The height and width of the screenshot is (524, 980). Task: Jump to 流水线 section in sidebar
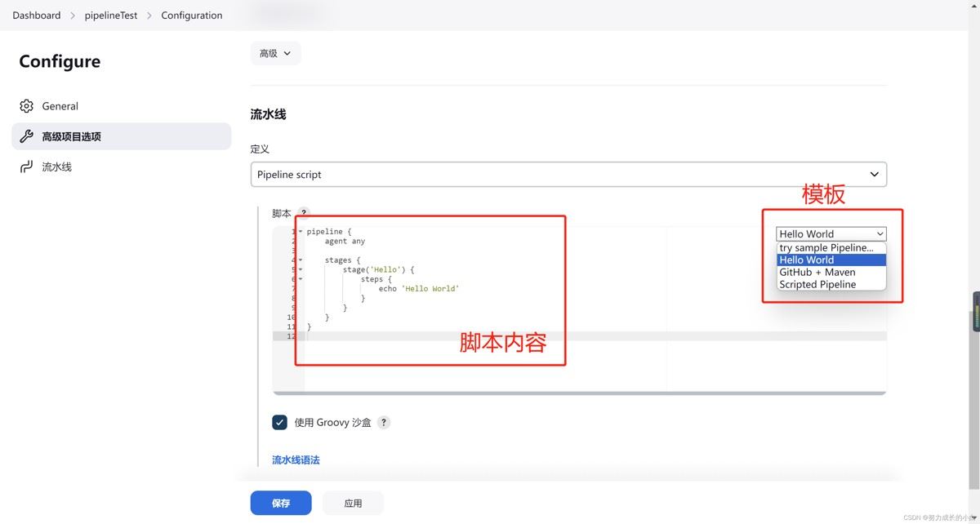[x=121, y=167]
